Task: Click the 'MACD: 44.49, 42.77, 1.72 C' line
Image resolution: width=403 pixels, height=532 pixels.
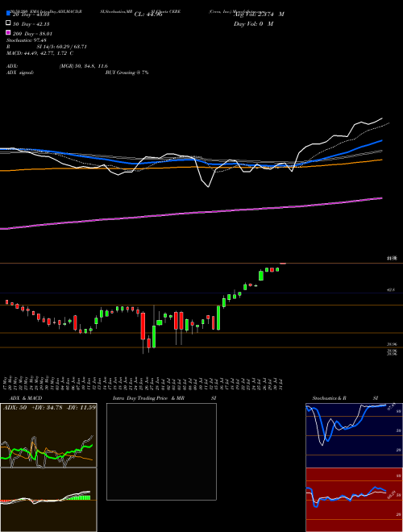Action: (40, 53)
